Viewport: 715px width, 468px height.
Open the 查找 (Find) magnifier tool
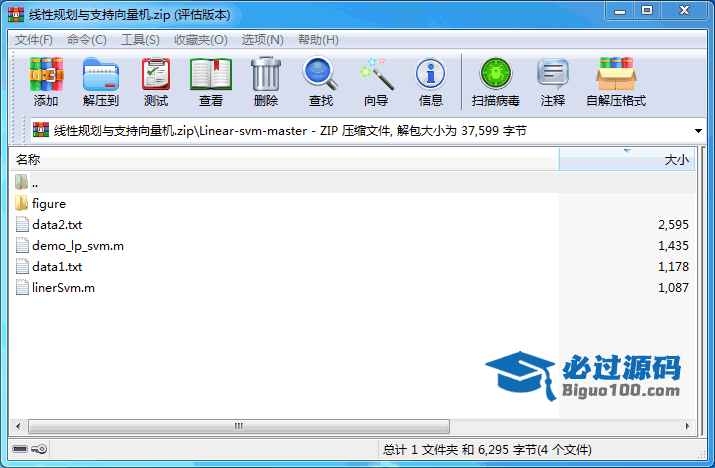coord(321,73)
